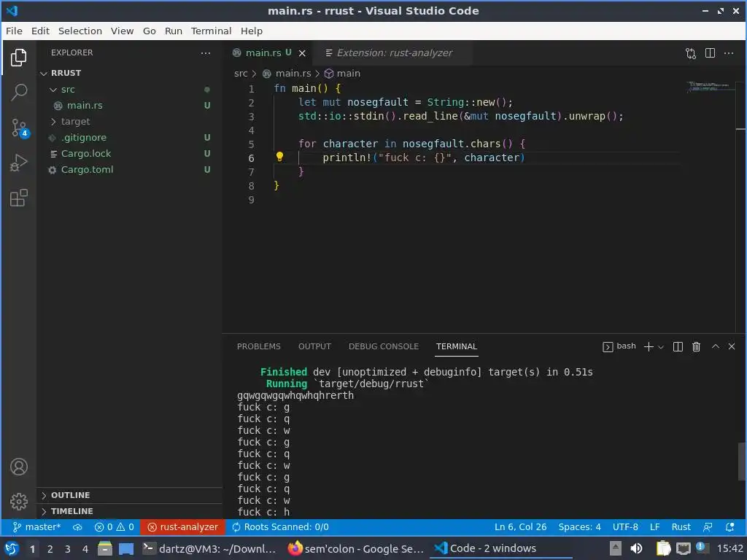Viewport: 747px width, 560px height.
Task: Open editor more actions ellipsis
Action: coord(729,52)
